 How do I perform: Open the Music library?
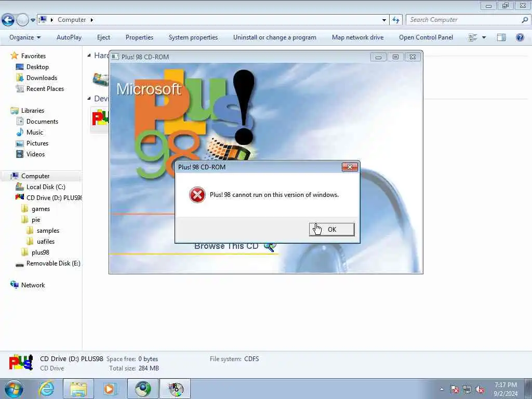pos(35,132)
